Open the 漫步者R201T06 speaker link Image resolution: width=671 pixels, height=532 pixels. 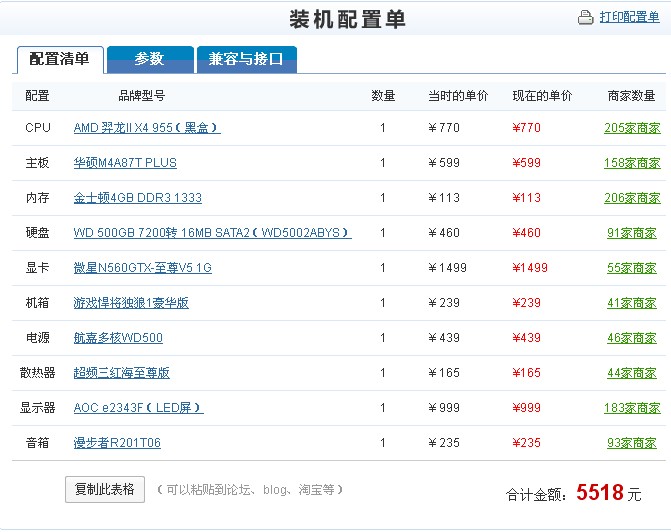click(117, 443)
